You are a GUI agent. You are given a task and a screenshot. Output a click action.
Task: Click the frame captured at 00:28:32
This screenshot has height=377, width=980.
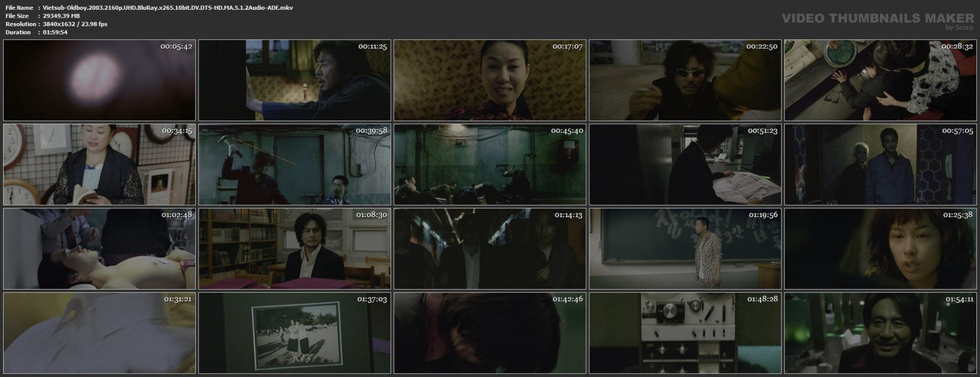coord(880,80)
